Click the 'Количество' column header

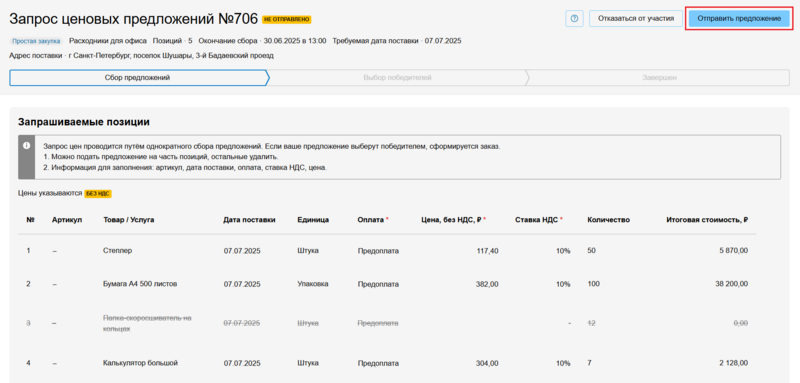(609, 220)
